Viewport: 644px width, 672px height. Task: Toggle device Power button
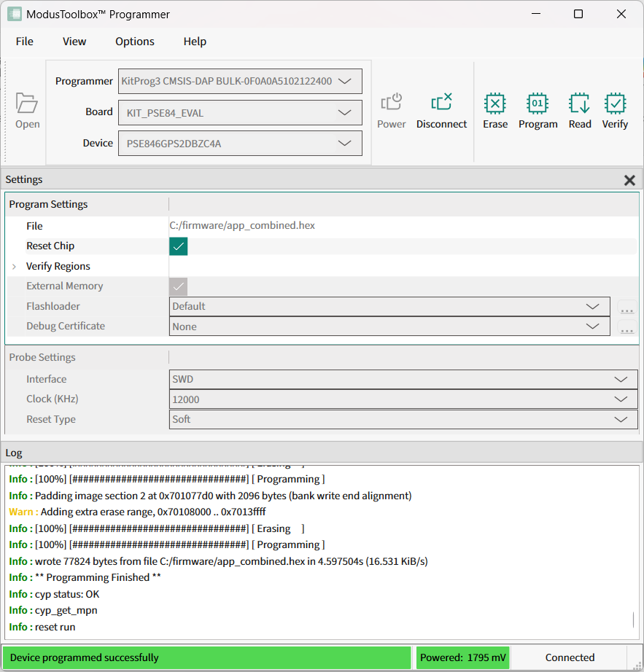[391, 111]
